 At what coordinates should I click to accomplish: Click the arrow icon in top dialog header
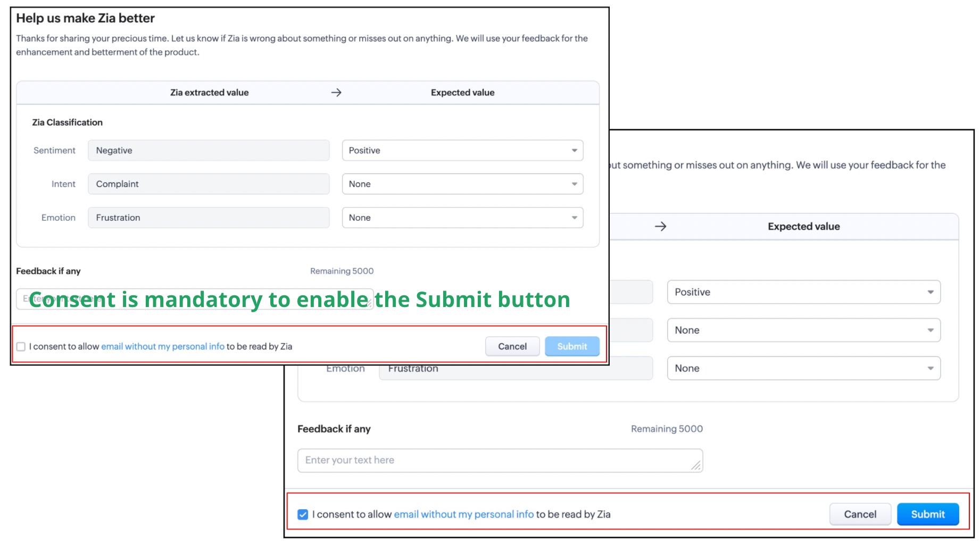336,93
